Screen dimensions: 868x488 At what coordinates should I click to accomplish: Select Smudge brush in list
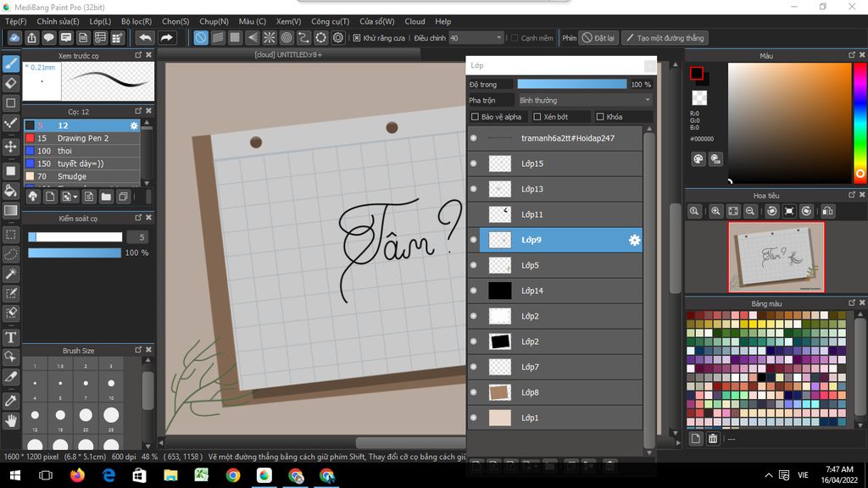click(82, 176)
